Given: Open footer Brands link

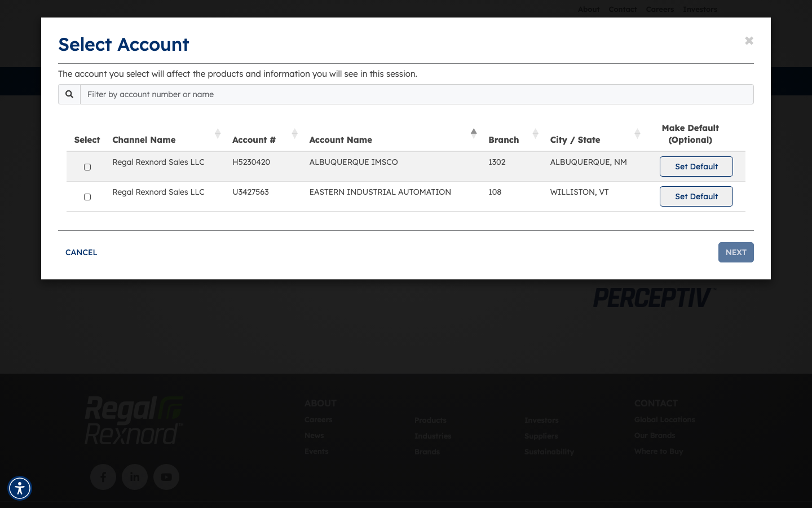Looking at the screenshot, I should pyautogui.click(x=427, y=452).
